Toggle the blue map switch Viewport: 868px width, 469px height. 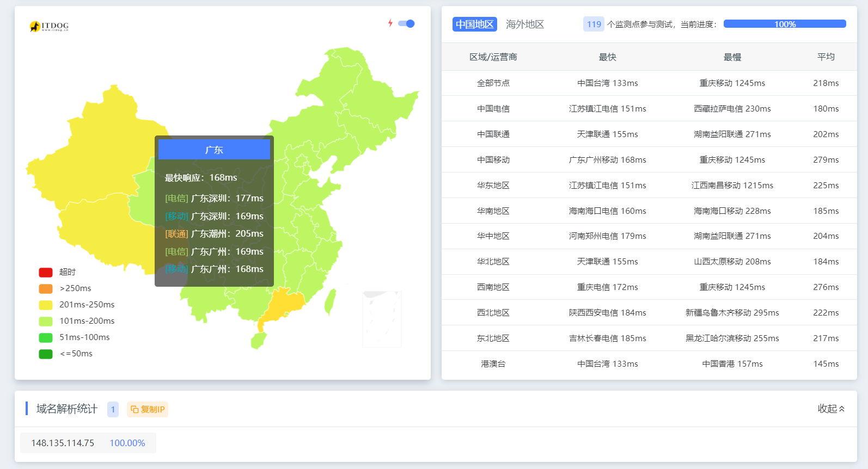tap(406, 23)
